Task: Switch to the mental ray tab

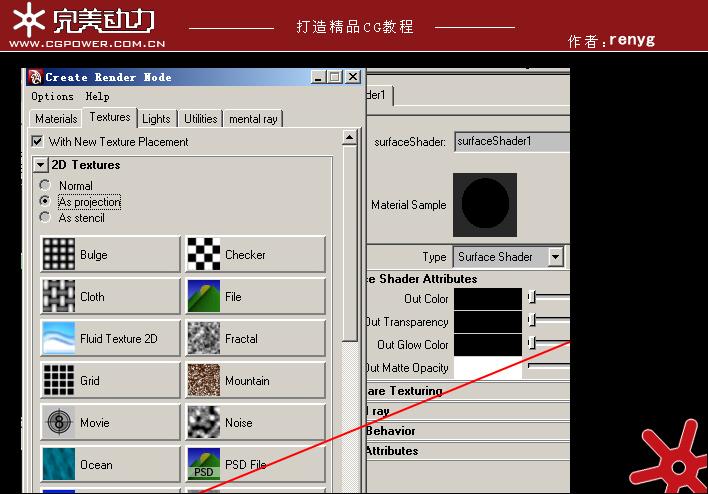Action: pyautogui.click(x=253, y=119)
